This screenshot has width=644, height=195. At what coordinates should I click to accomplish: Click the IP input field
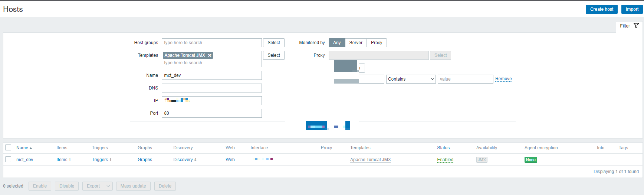(x=212, y=101)
